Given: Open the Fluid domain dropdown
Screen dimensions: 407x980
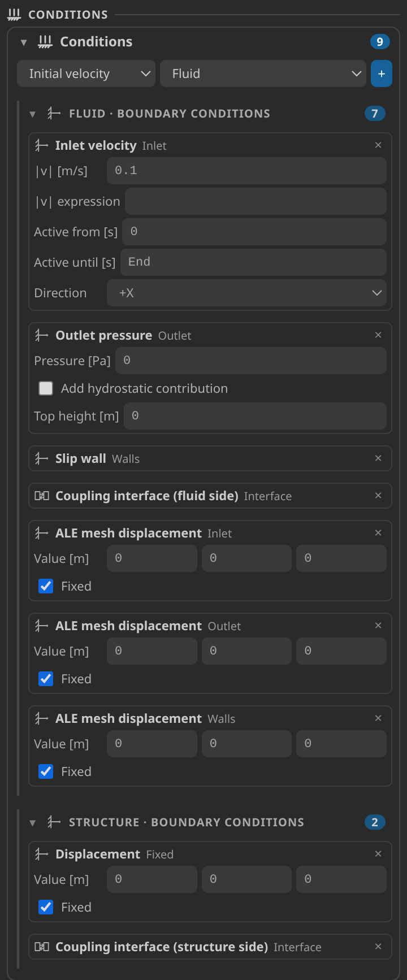Looking at the screenshot, I should point(263,74).
